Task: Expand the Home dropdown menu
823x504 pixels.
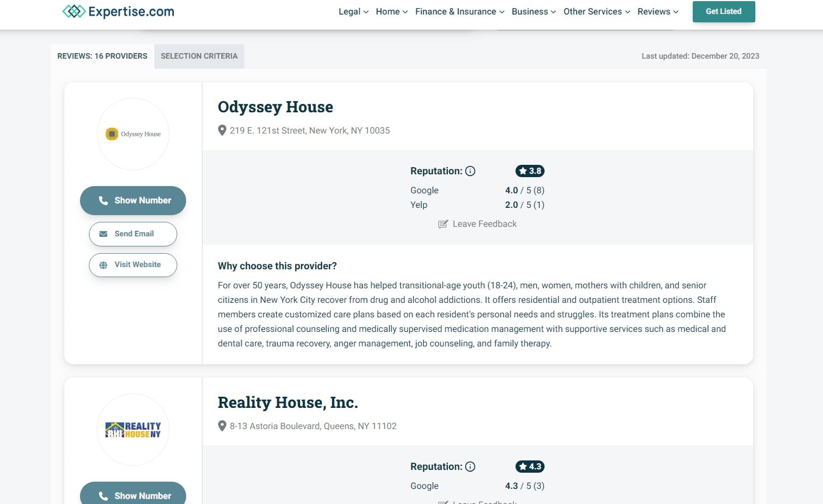Action: point(392,12)
